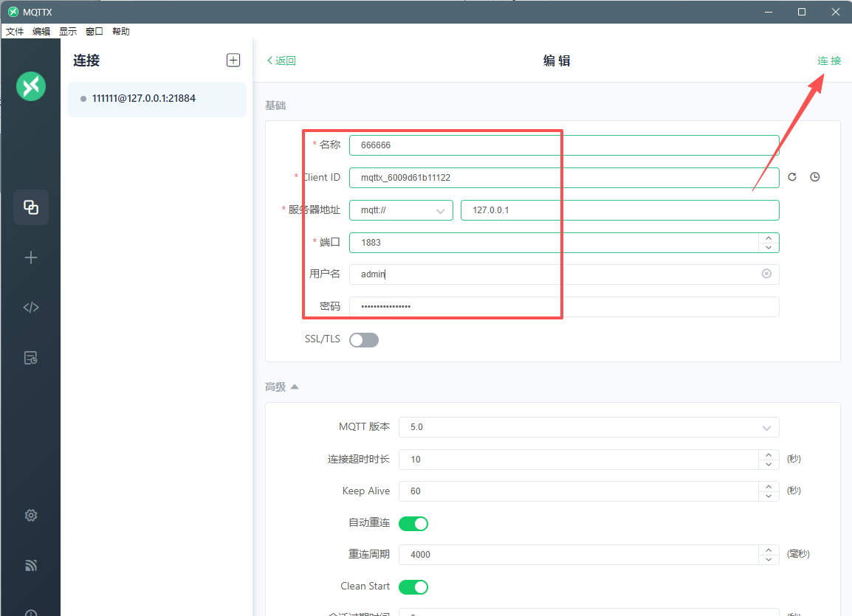Open the 文件 menu
Screen dimensions: 852x616
point(15,31)
